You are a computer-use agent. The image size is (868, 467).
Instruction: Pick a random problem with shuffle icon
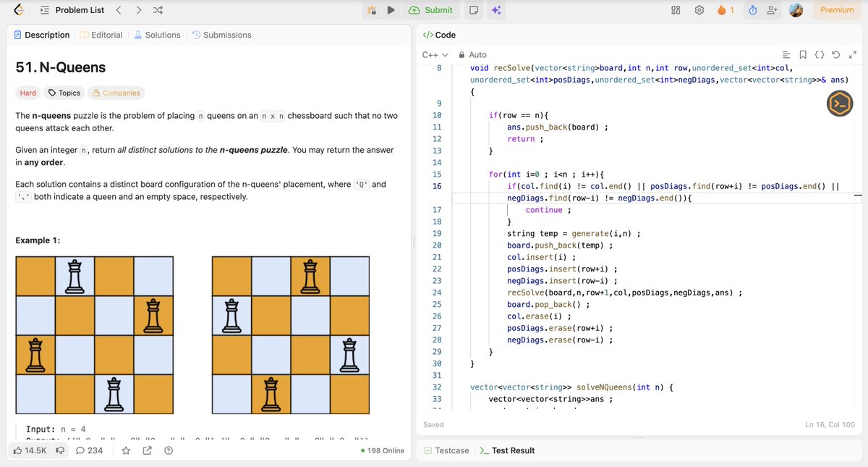pos(158,10)
